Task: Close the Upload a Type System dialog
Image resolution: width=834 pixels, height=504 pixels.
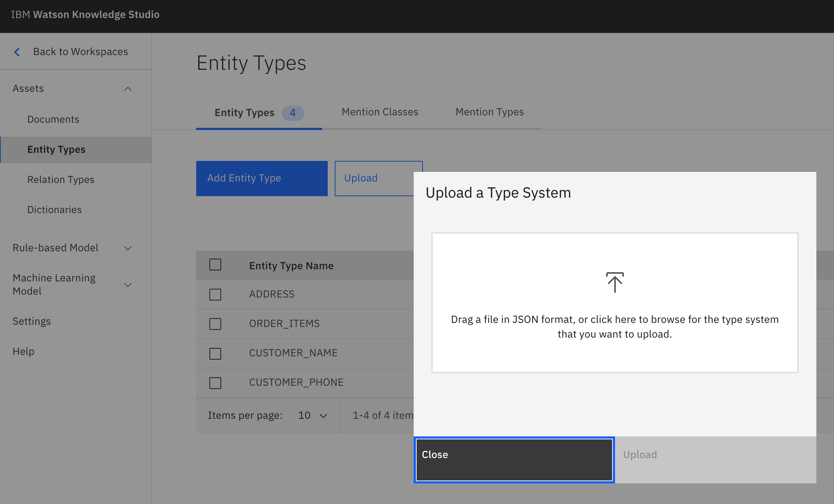Action: [514, 460]
